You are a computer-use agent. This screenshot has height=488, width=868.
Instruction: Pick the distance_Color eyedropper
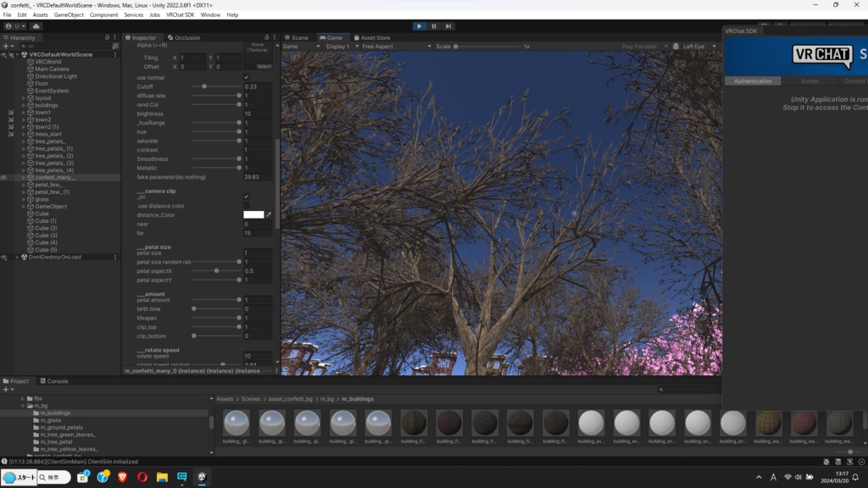coord(269,214)
